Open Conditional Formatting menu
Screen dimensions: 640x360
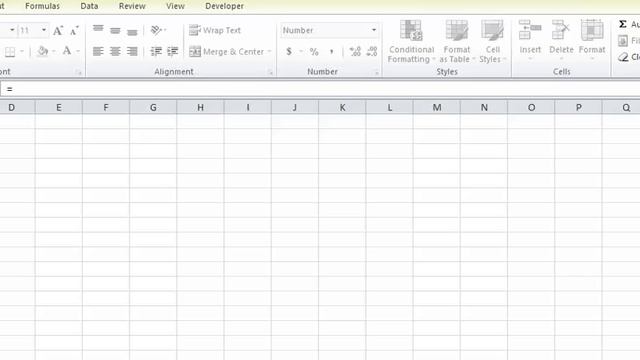pos(411,42)
